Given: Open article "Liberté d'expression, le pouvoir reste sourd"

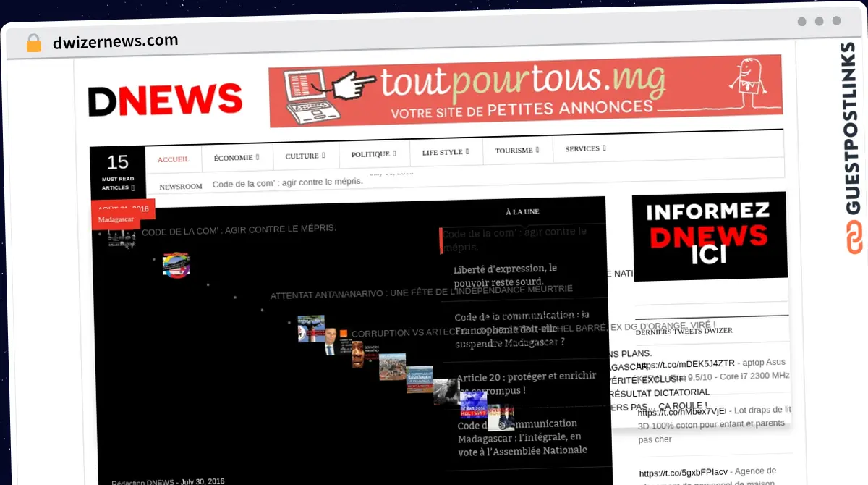Looking at the screenshot, I should tap(506, 274).
